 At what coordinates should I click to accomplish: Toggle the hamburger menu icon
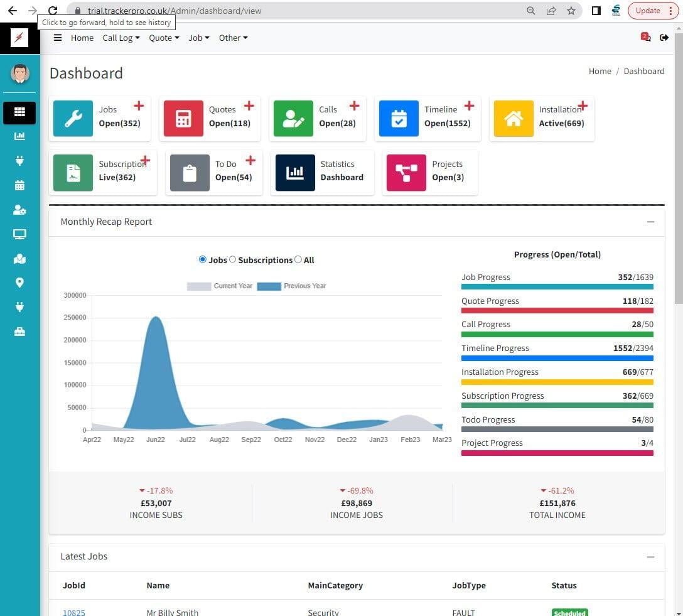click(x=58, y=38)
